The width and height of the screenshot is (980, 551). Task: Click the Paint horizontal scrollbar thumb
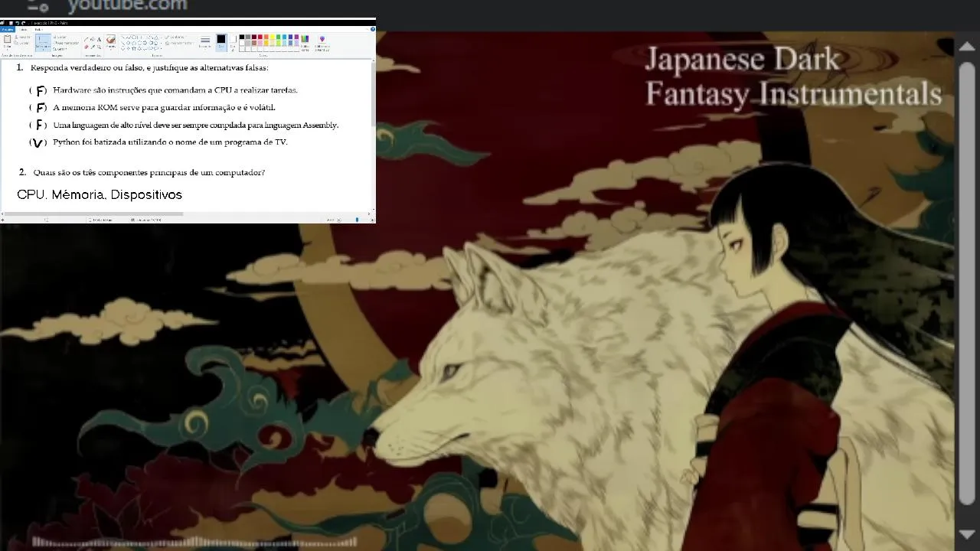[93, 214]
